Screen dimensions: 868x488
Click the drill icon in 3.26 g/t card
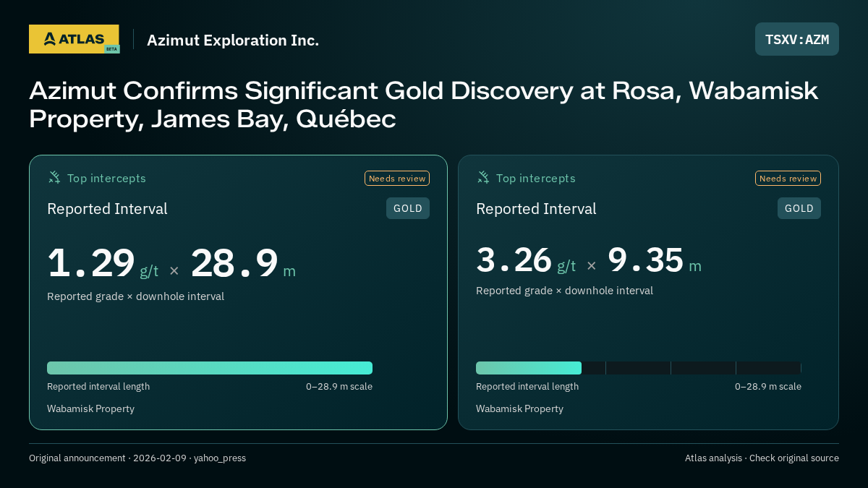(x=483, y=177)
